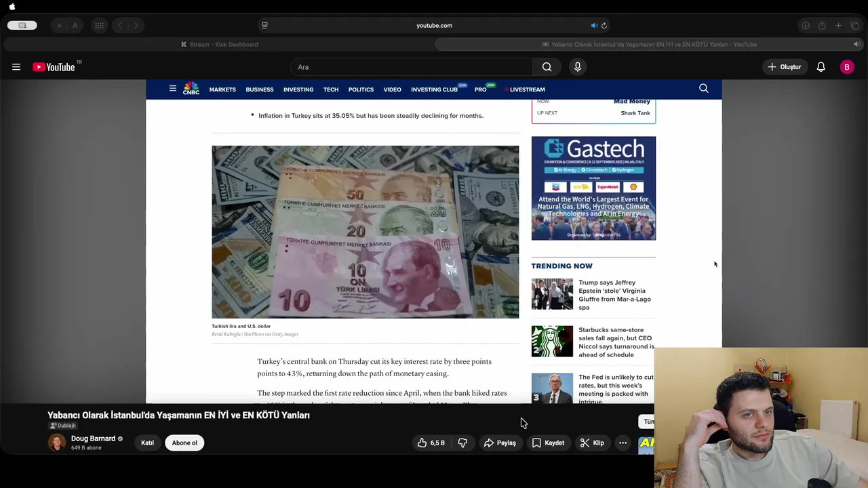Create clip with Klip scissors button

pyautogui.click(x=592, y=443)
